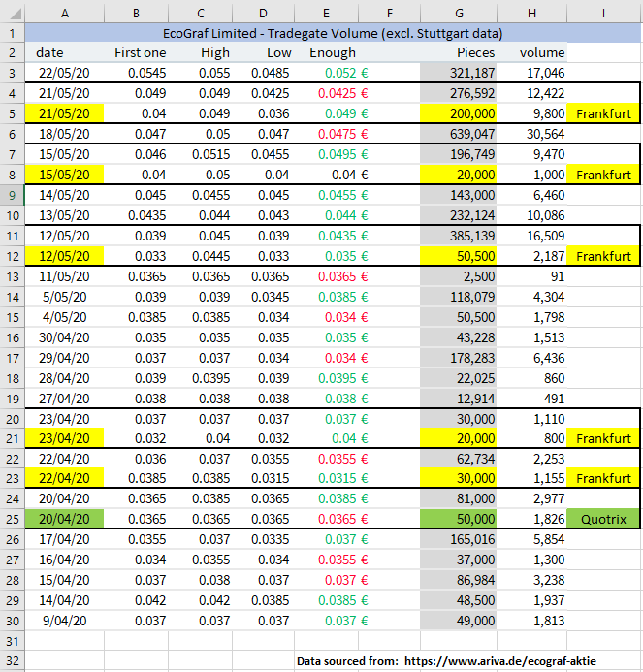643x672 pixels.
Task: Click the EcoGraf Limited title cell
Action: point(333,33)
